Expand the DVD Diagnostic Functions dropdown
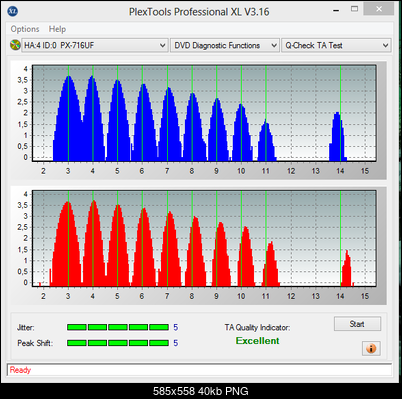Image resolution: width=402 pixels, height=399 pixels. click(x=224, y=45)
